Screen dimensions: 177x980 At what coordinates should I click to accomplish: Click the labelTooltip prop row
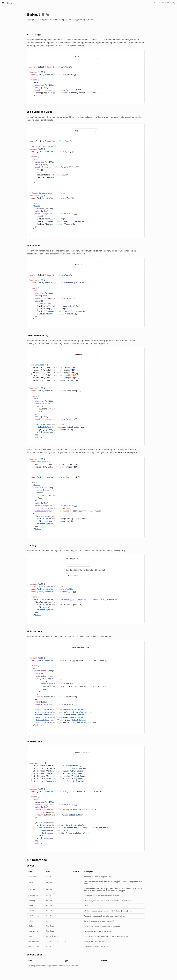click(x=85, y=916)
